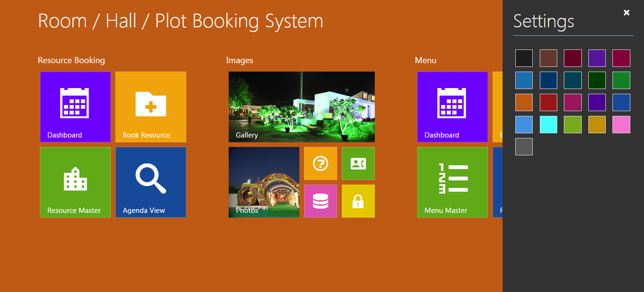Choose the orange theme color swatch
The width and height of the screenshot is (644, 292).
[524, 102]
